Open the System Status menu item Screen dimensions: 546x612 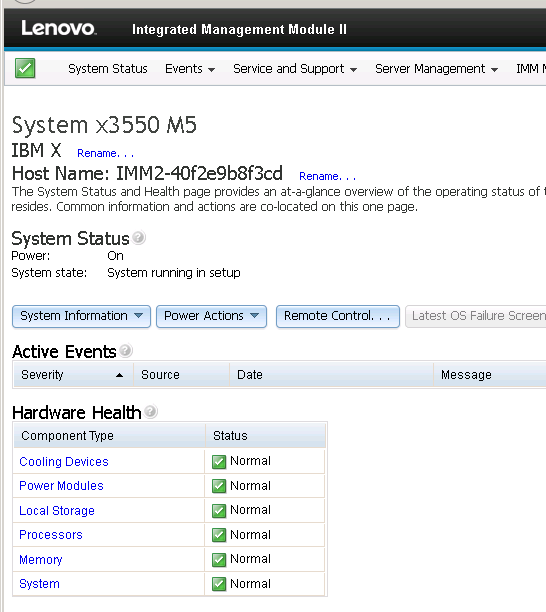click(x=108, y=69)
